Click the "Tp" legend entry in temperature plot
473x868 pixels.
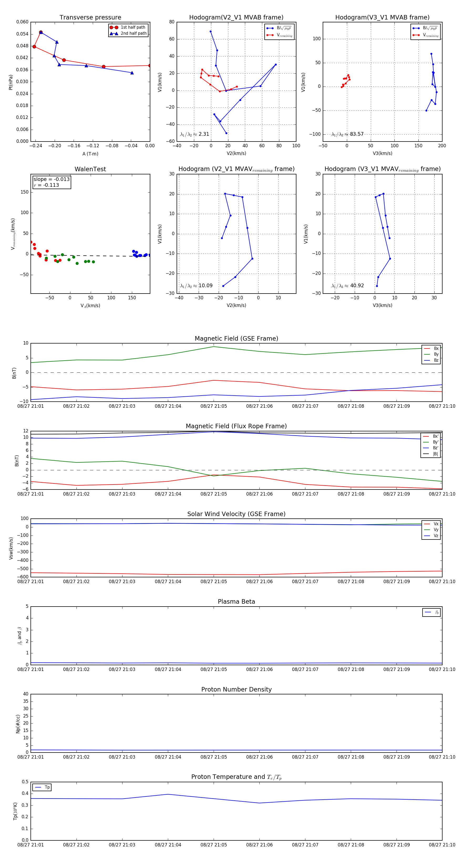pos(42,788)
